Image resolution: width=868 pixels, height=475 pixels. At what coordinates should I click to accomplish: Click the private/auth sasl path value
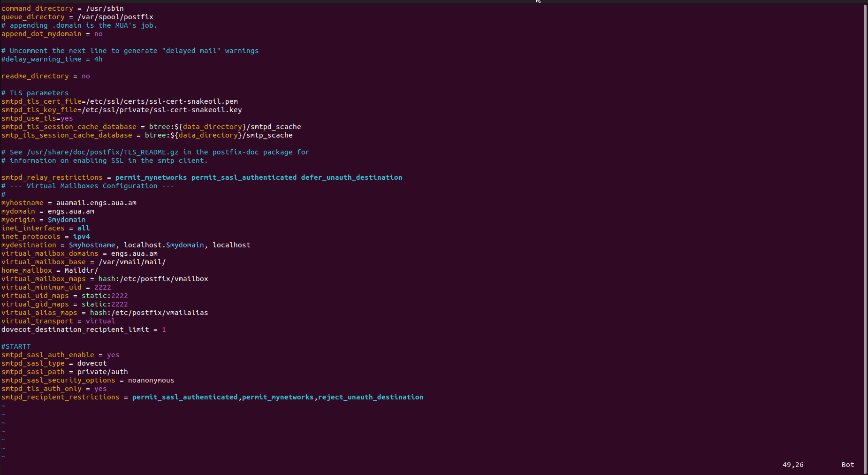(x=103, y=372)
